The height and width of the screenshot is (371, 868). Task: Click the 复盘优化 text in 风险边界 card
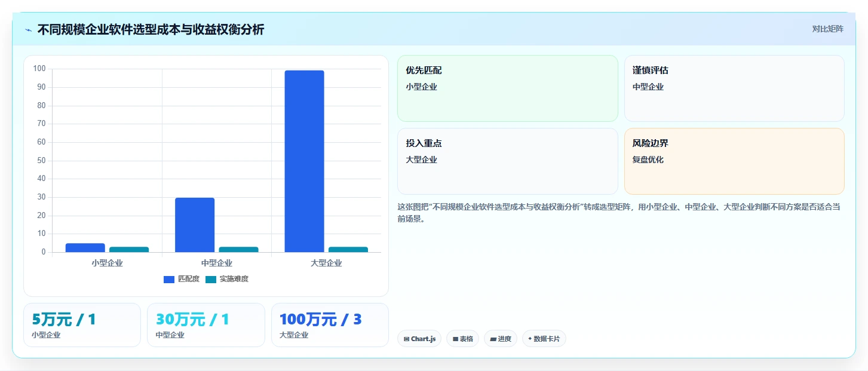coord(648,160)
